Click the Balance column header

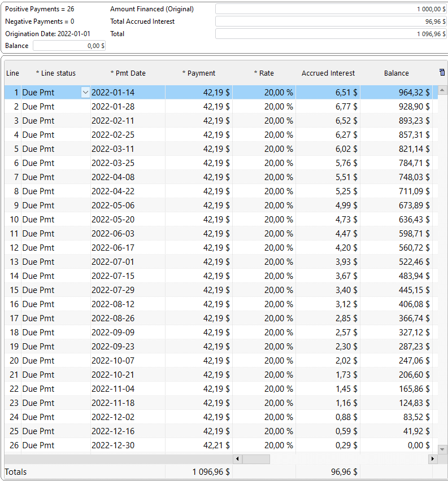(x=397, y=73)
